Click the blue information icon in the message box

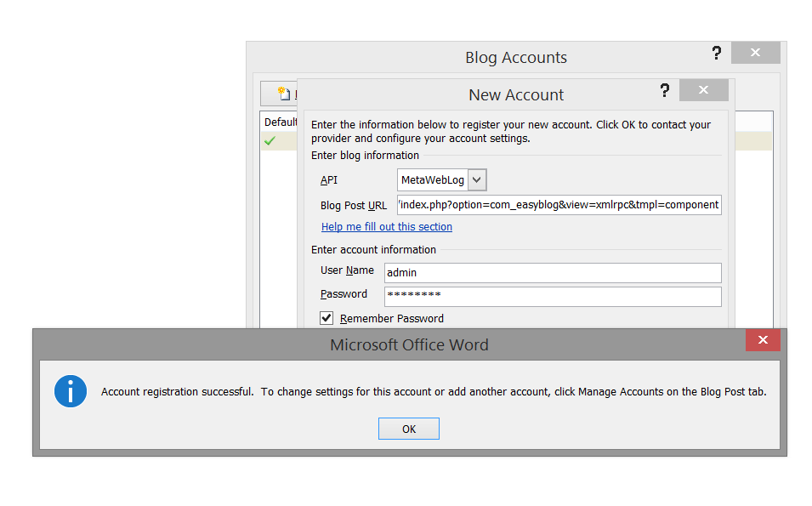(x=71, y=391)
